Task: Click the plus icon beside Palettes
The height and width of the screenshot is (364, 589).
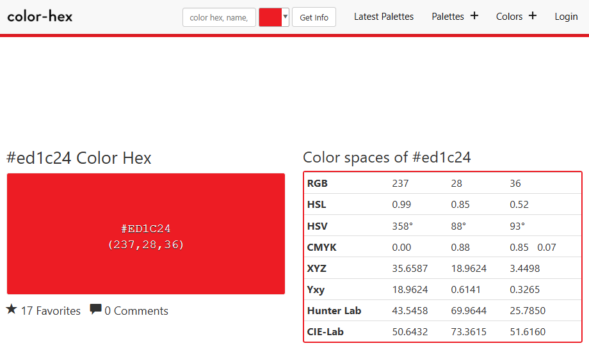Action: (474, 16)
